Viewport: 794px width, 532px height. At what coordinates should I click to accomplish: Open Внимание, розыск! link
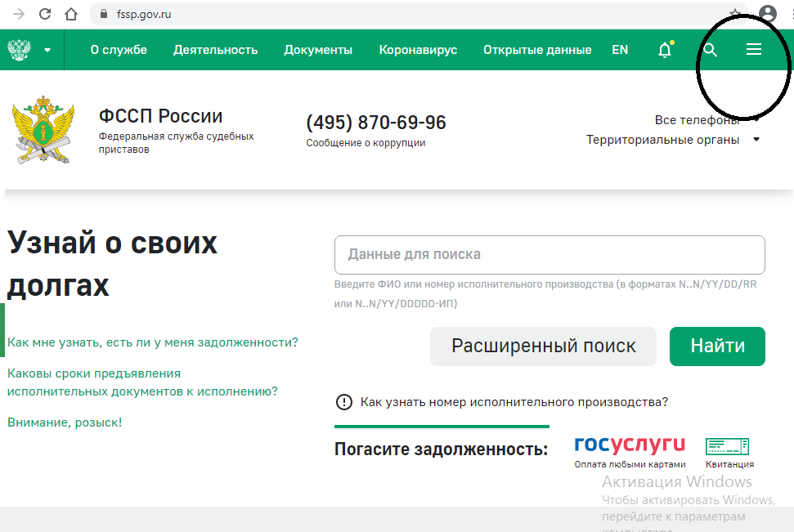click(x=65, y=422)
